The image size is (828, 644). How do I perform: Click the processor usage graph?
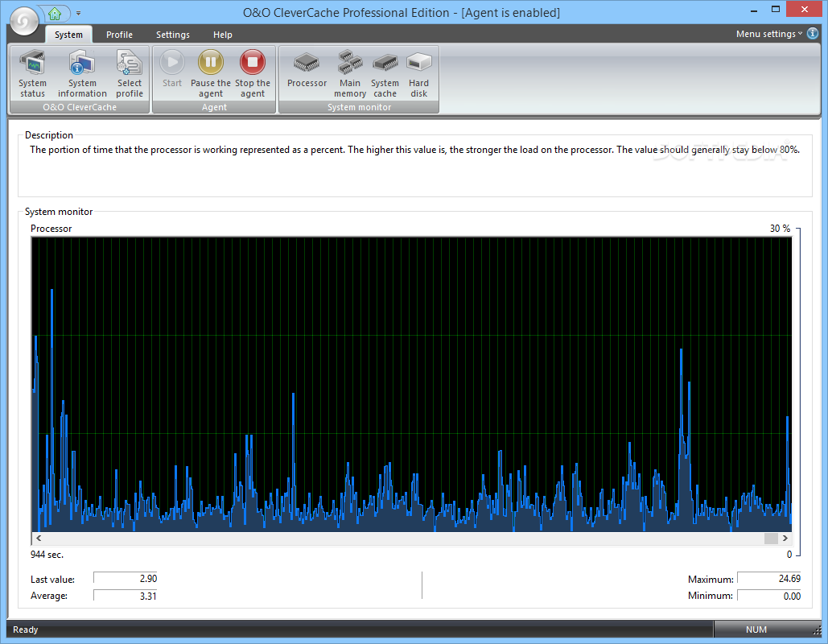coord(412,384)
